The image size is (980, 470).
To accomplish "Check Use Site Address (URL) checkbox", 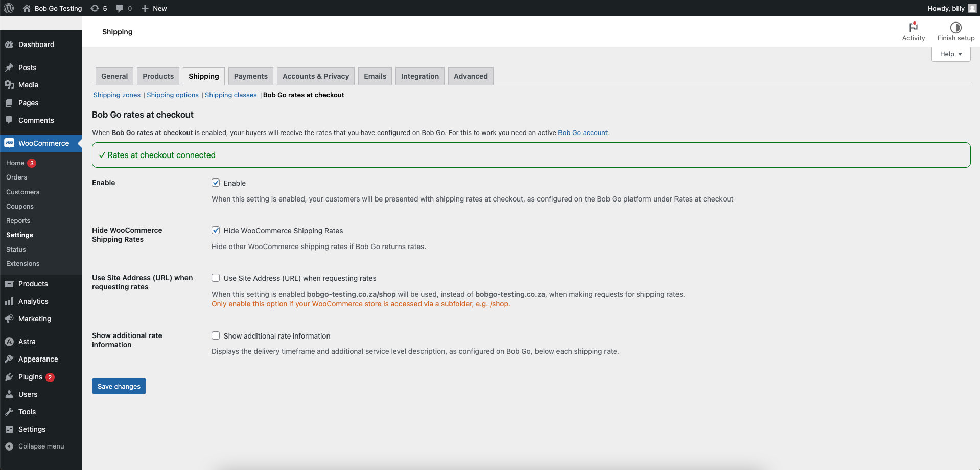I will click(x=216, y=278).
